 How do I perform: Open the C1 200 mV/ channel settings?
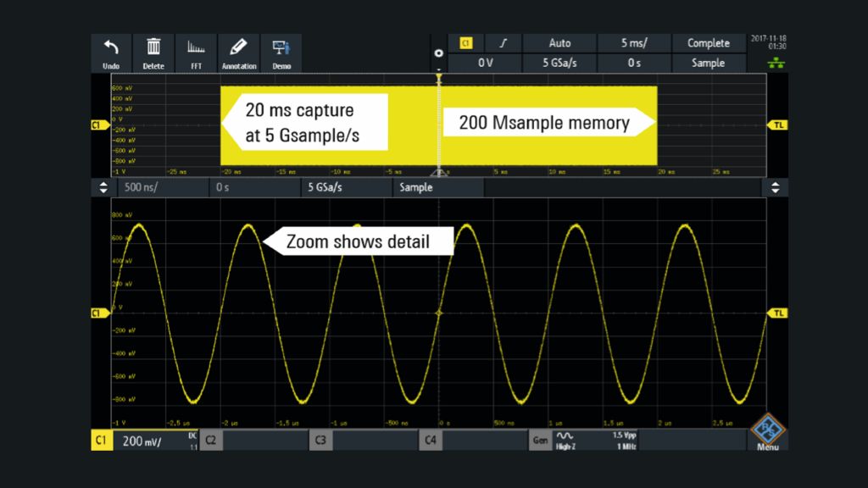pyautogui.click(x=144, y=441)
